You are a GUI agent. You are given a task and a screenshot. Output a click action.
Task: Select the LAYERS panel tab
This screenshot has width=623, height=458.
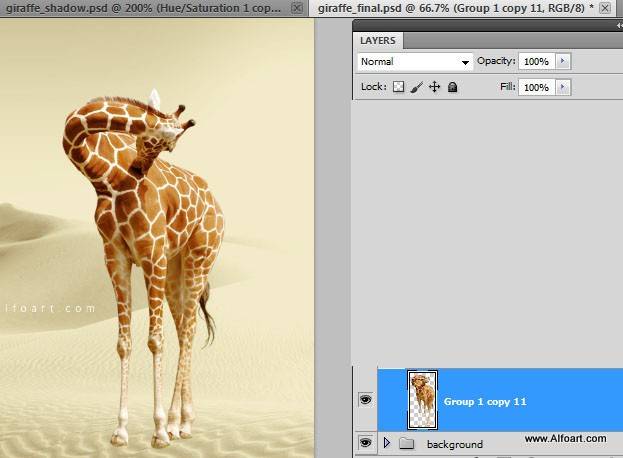378,41
